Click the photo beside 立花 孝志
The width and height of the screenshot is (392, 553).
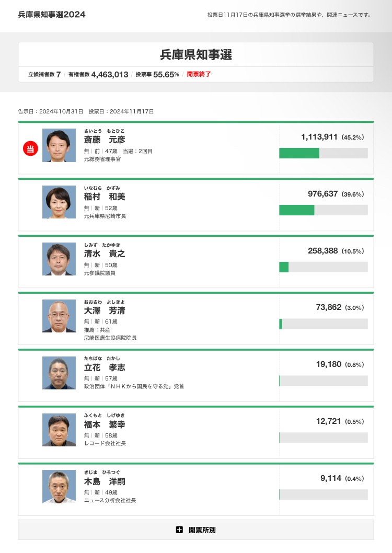(59, 373)
